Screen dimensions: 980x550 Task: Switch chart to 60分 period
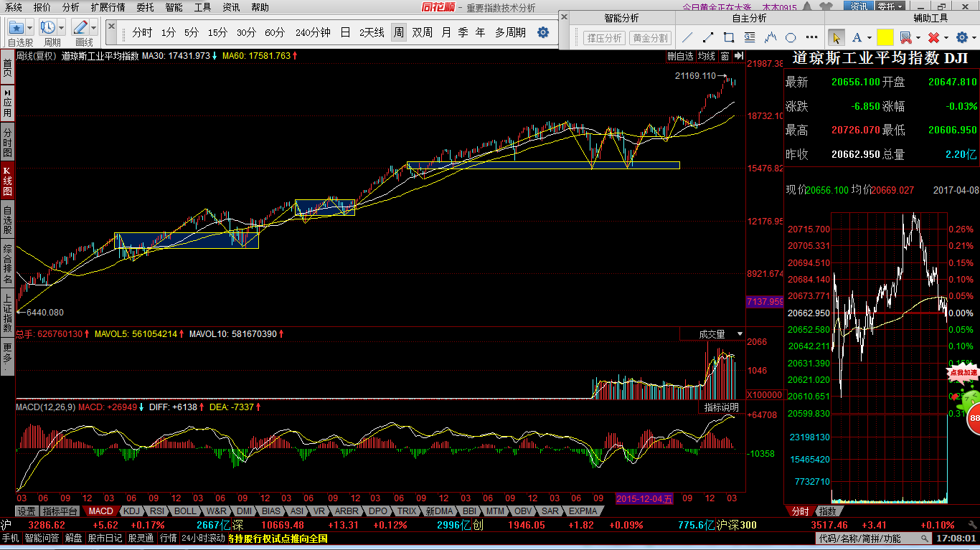[x=274, y=32]
